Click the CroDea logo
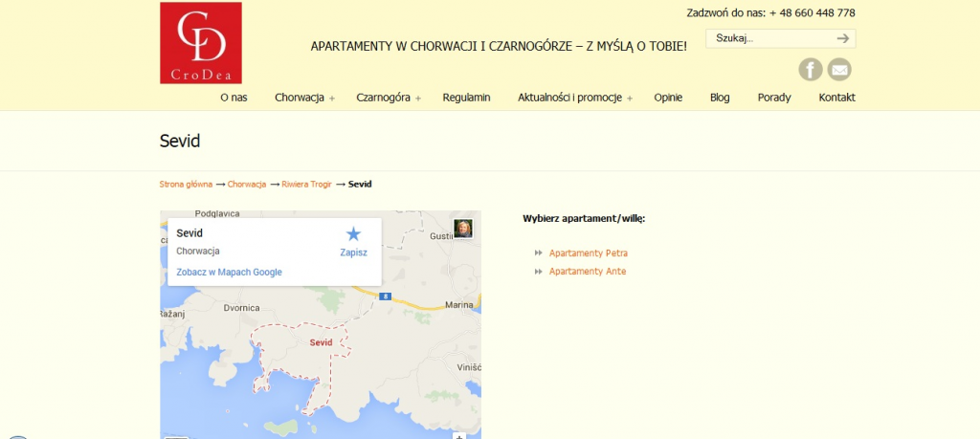Viewport: 980px width, 439px height. tap(201, 43)
